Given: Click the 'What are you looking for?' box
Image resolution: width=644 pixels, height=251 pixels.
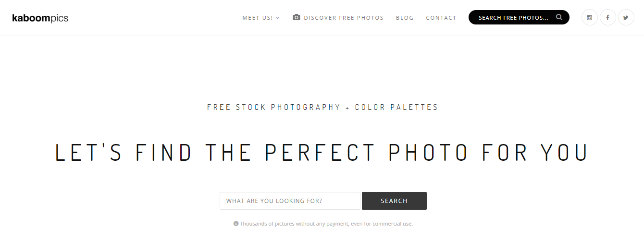Looking at the screenshot, I should 290,201.
